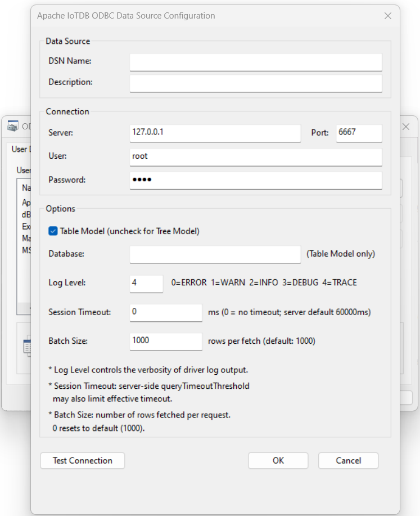Click the empty Database field
Viewport: 420px width, 516px height.
coord(215,254)
